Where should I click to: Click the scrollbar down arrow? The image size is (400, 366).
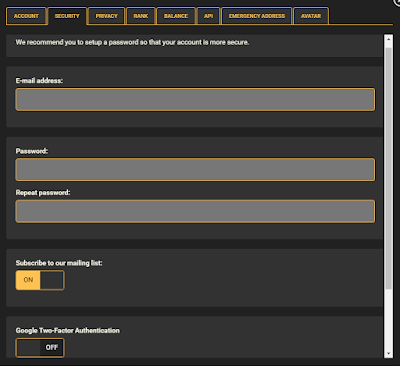[388, 354]
